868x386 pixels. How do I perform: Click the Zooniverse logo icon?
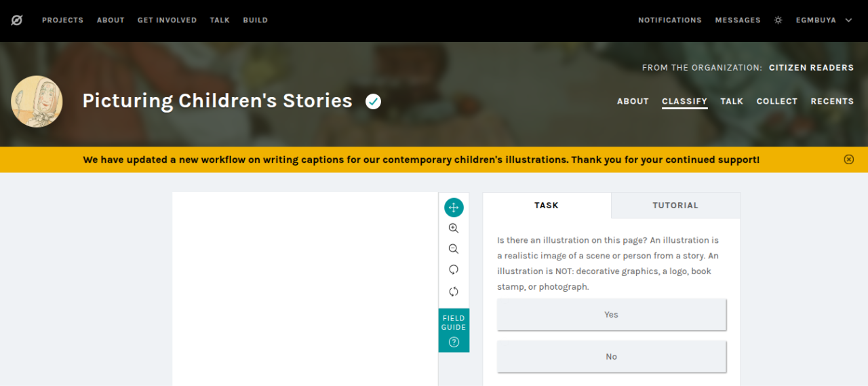coord(17,20)
